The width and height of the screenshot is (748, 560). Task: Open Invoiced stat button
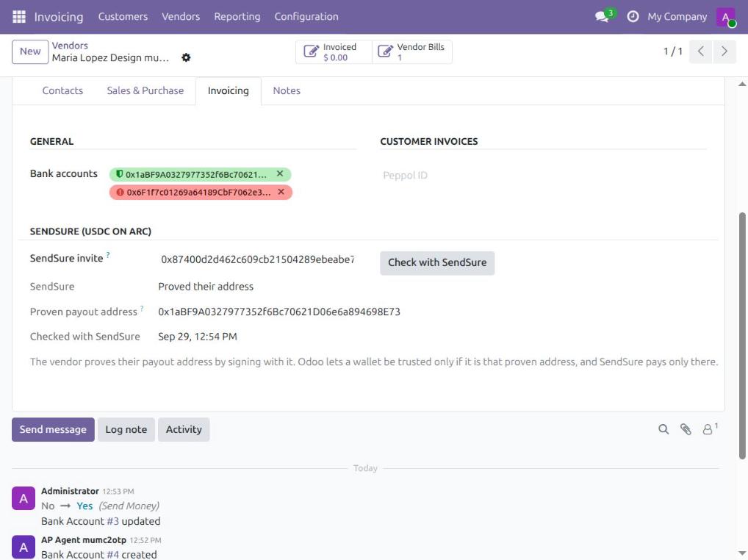(x=334, y=52)
